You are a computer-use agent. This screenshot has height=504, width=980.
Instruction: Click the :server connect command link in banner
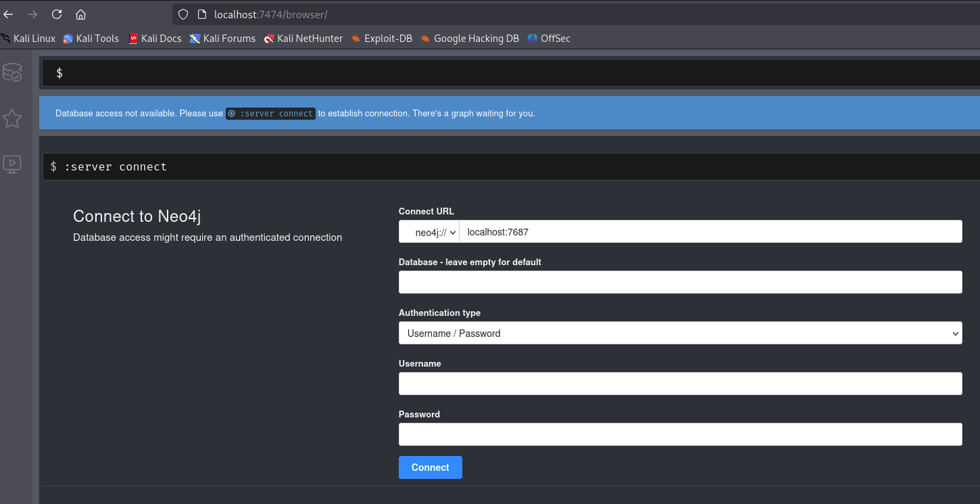tap(270, 114)
